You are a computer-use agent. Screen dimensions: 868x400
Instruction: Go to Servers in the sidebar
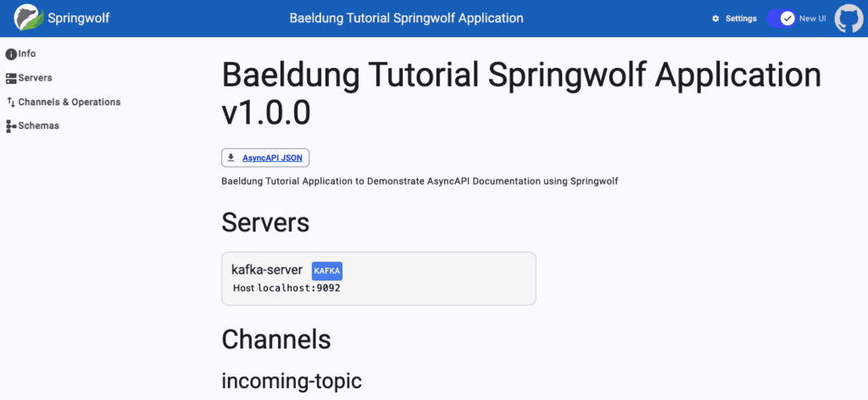coord(29,78)
